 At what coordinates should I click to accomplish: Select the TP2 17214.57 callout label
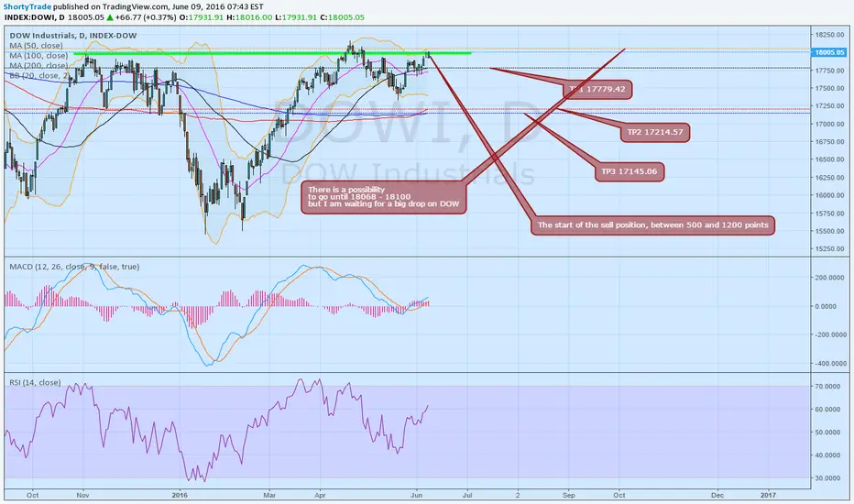[x=654, y=132]
